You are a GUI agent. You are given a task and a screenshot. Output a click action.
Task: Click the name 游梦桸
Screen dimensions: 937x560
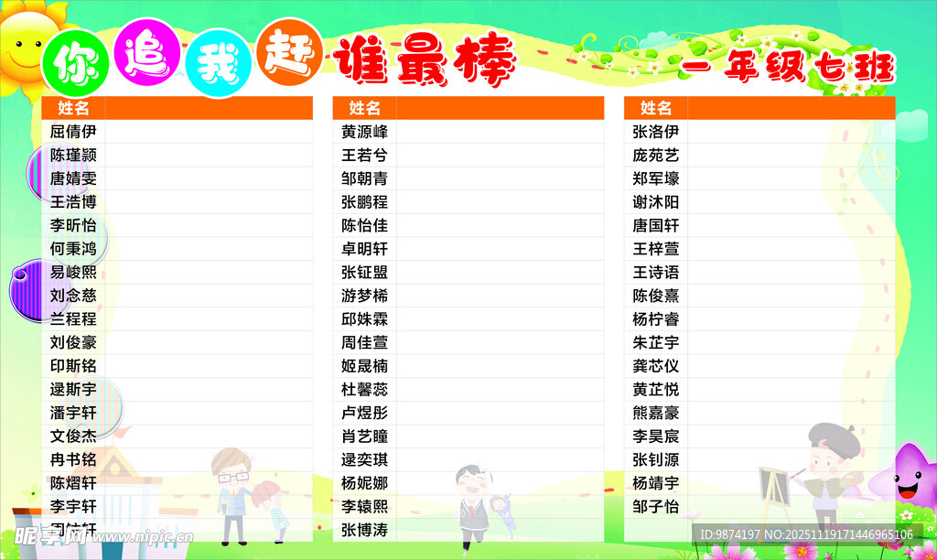click(364, 296)
